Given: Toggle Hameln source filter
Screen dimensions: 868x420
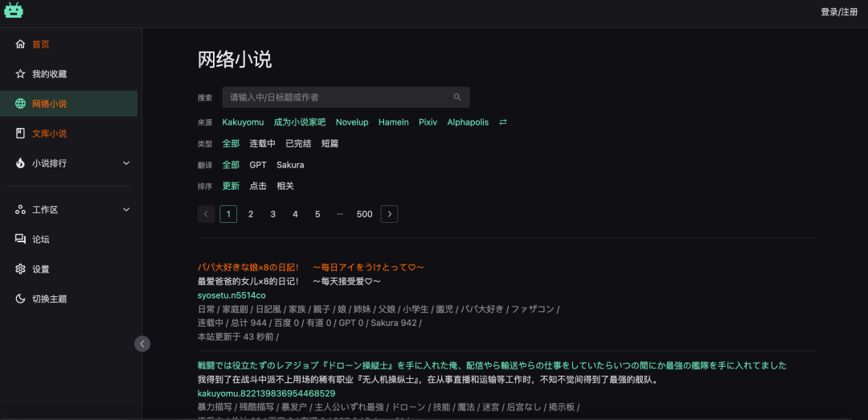Looking at the screenshot, I should point(394,122).
